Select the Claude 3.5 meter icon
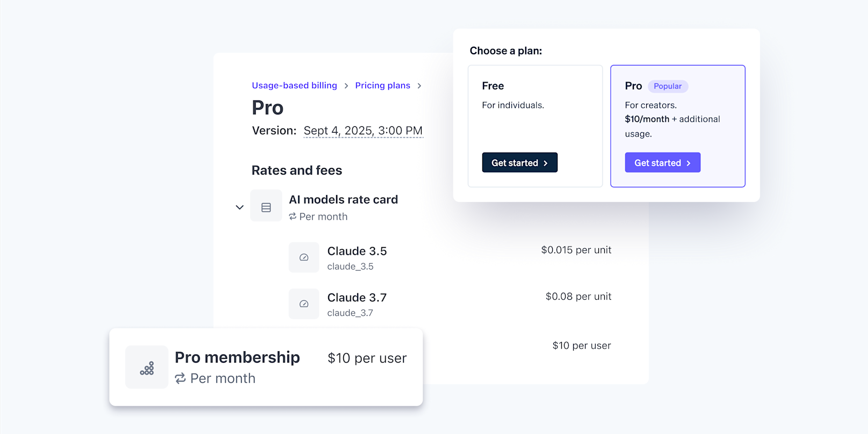The image size is (868, 434). point(303,257)
